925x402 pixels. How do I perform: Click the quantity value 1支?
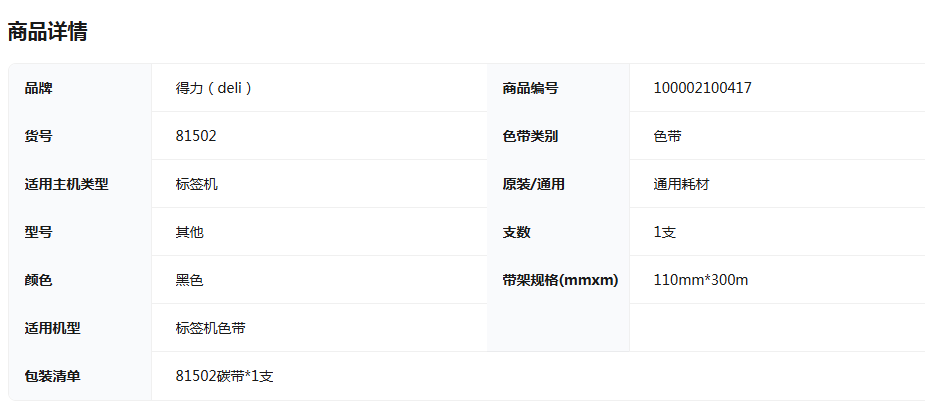[x=665, y=232]
